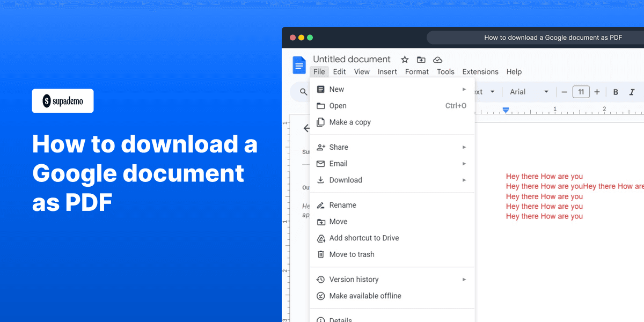Expand the Download submenu arrow
This screenshot has height=322, width=644.
(464, 180)
